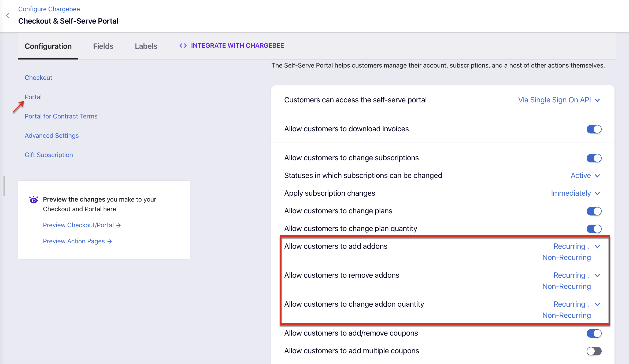Select Checkout in side menu
This screenshot has height=364, width=629.
pos(38,78)
